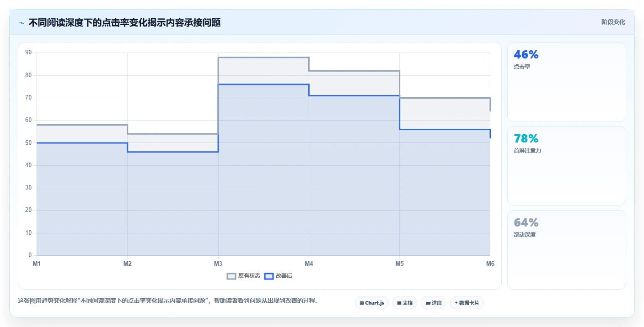Select the 数据卡片 tag
644x327 pixels.
pos(467,303)
